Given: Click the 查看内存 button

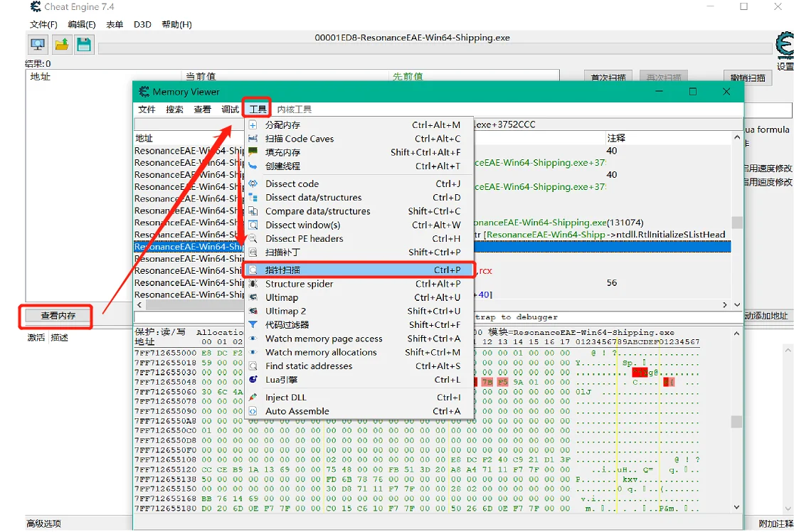Looking at the screenshot, I should click(58, 316).
